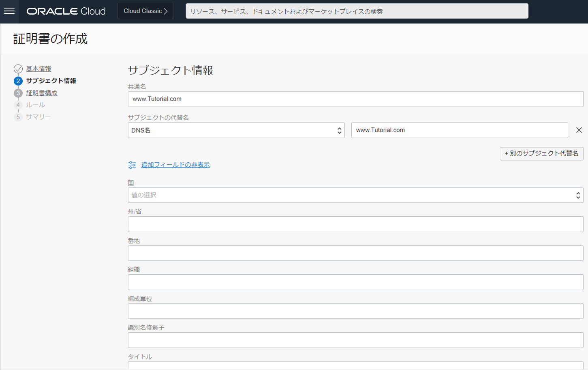Add another subject alternative name
Viewport: 588px width, 370px height.
[x=541, y=153]
